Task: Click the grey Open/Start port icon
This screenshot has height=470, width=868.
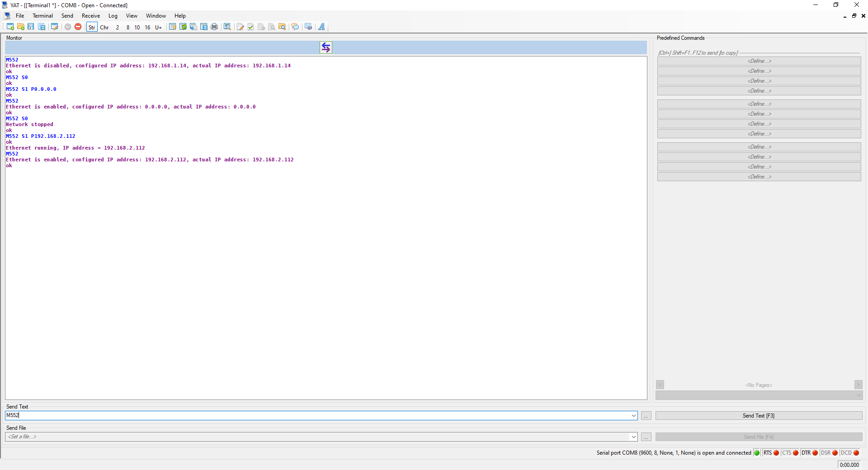Action: point(68,27)
